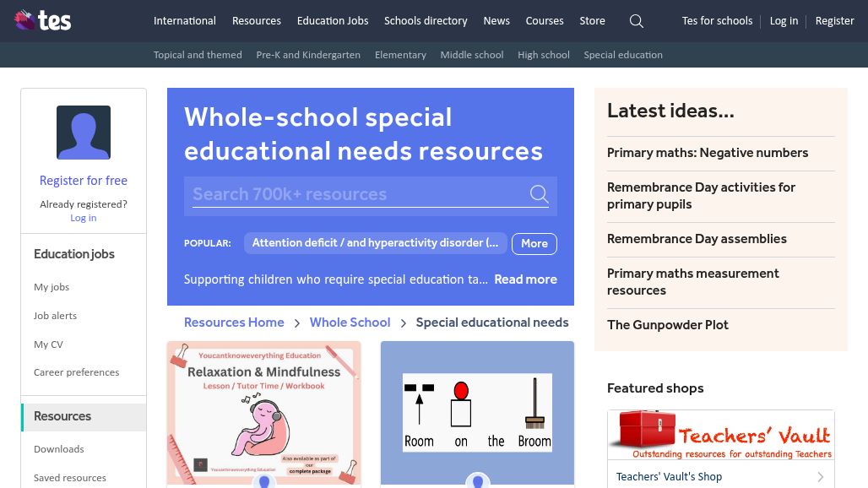
Task: Open the Education Jobs menu
Action: pyautogui.click(x=332, y=21)
